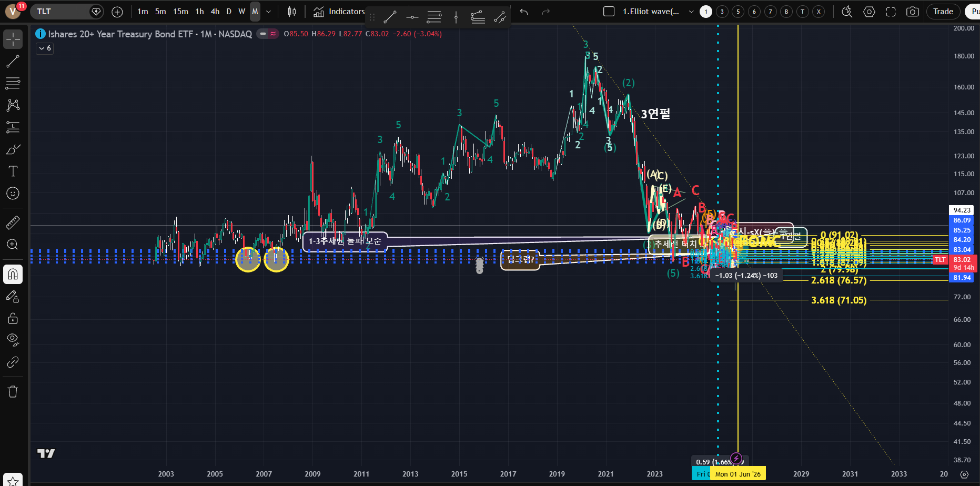The image size is (980, 486).
Task: Toggle the gray dash status pill beside NASDAQ
Action: [x=262, y=34]
